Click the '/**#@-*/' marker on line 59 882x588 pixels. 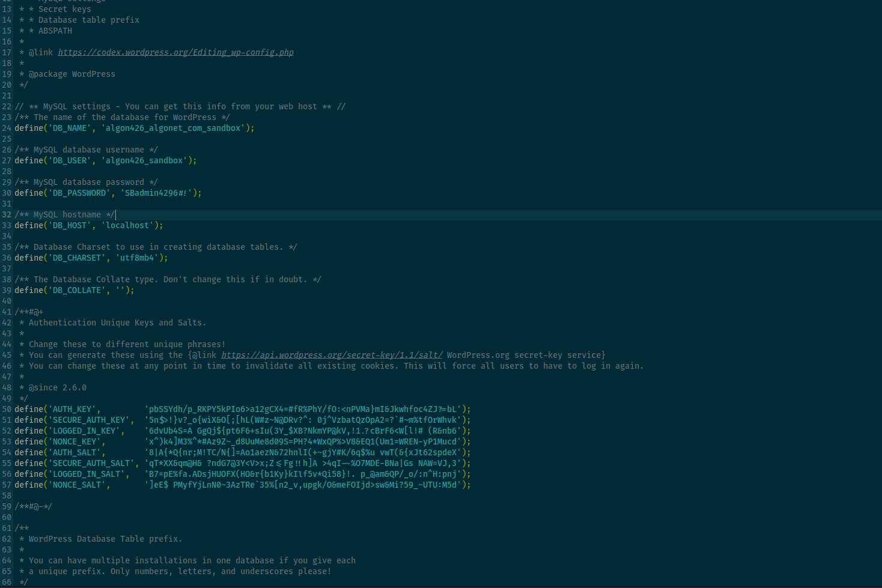[x=34, y=506]
